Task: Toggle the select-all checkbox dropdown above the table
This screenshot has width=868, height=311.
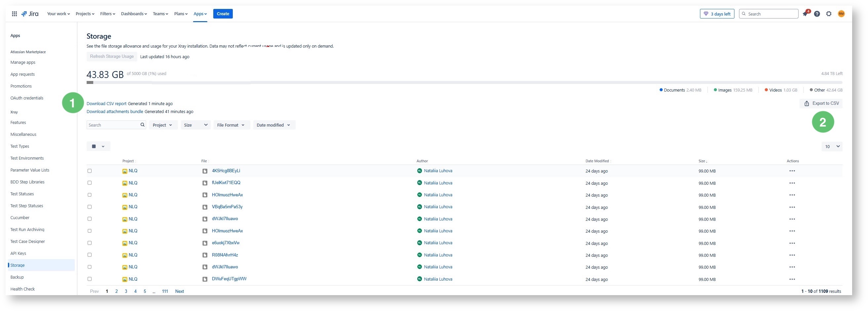Action: click(x=99, y=146)
